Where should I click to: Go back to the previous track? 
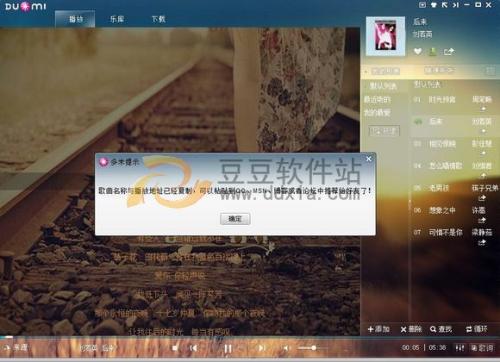tap(193, 348)
